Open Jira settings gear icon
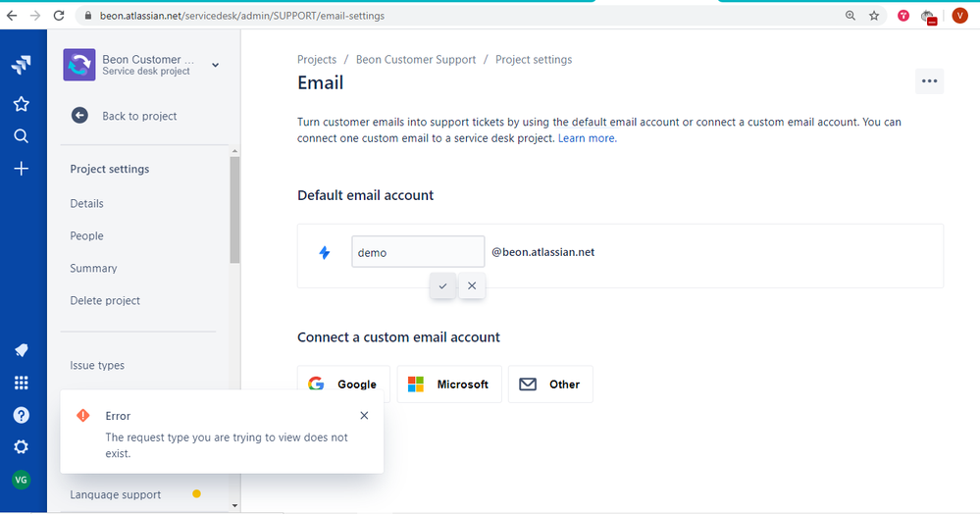Image resolution: width=980 pixels, height=514 pixels. point(22,447)
